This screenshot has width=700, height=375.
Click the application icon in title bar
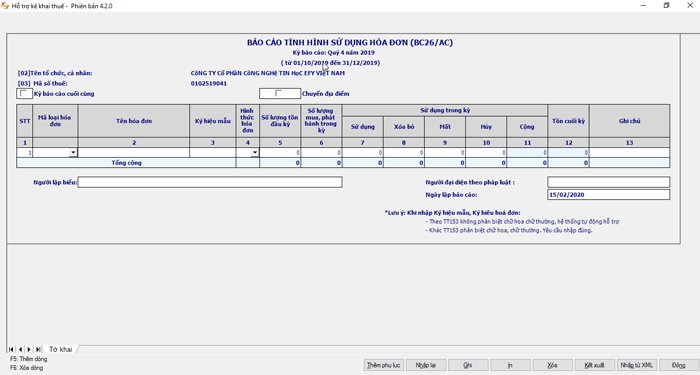point(5,6)
